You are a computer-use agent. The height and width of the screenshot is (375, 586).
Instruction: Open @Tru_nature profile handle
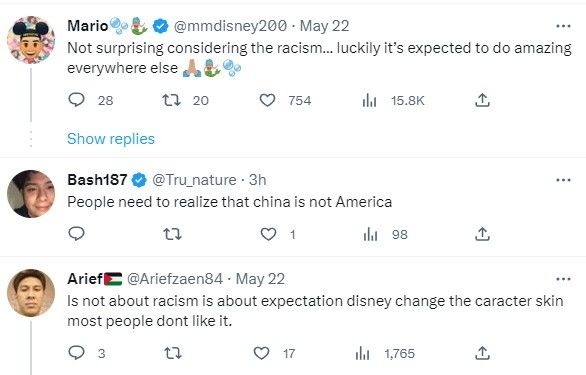point(194,180)
